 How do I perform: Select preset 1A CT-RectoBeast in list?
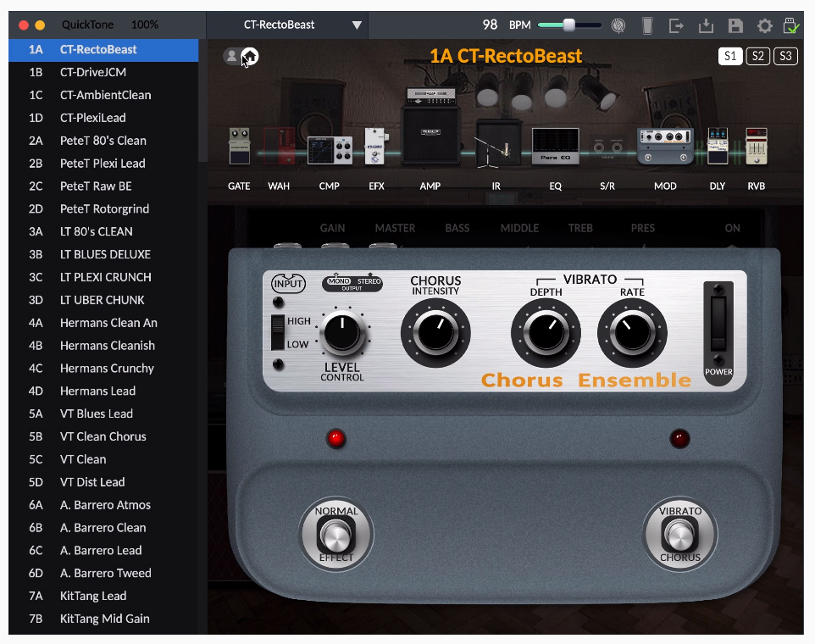pyautogui.click(x=103, y=49)
